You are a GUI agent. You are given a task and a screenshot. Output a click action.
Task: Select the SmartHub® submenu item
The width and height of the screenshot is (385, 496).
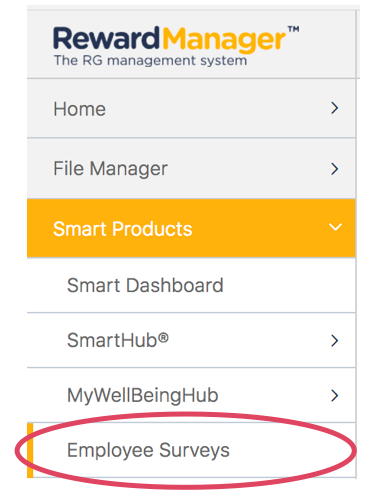click(191, 340)
